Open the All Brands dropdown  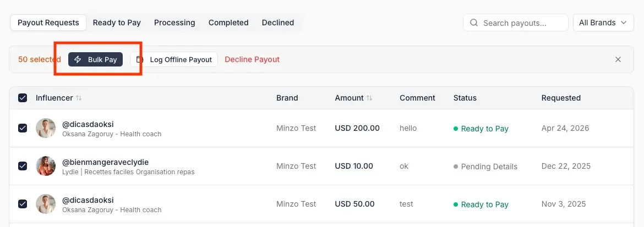pos(603,23)
